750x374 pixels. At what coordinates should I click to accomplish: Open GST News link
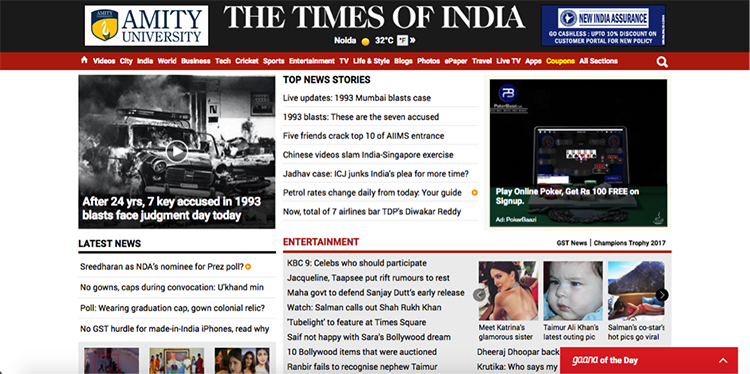[x=572, y=243]
